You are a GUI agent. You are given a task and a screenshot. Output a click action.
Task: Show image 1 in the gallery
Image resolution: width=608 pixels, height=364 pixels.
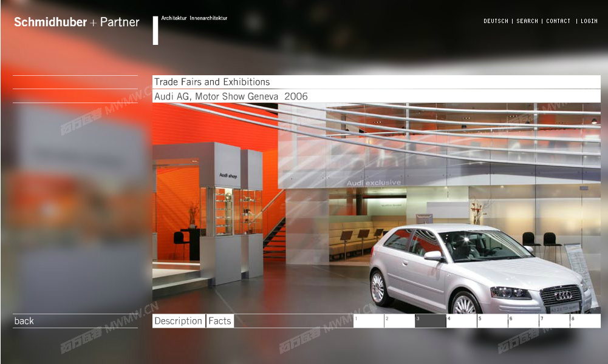[x=368, y=321]
